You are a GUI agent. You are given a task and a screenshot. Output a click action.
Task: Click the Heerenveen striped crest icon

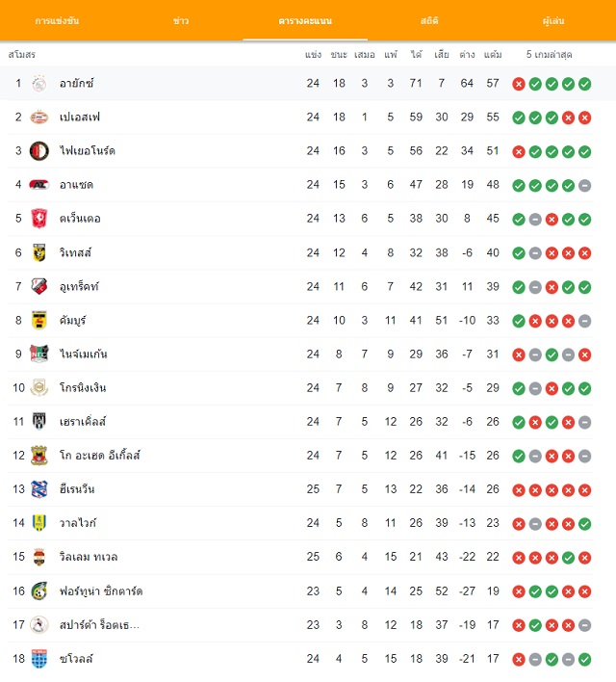point(39,489)
